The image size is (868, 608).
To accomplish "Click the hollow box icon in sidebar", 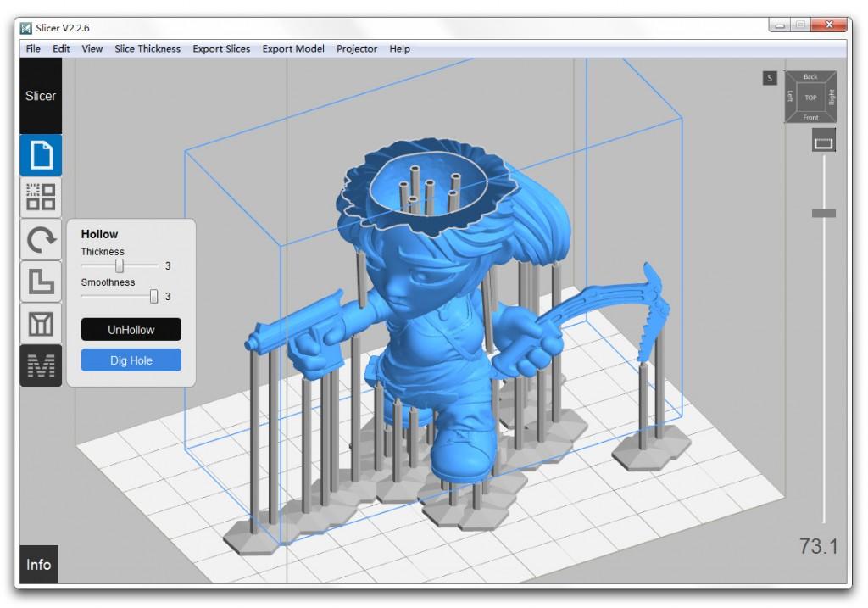I will click(x=41, y=324).
